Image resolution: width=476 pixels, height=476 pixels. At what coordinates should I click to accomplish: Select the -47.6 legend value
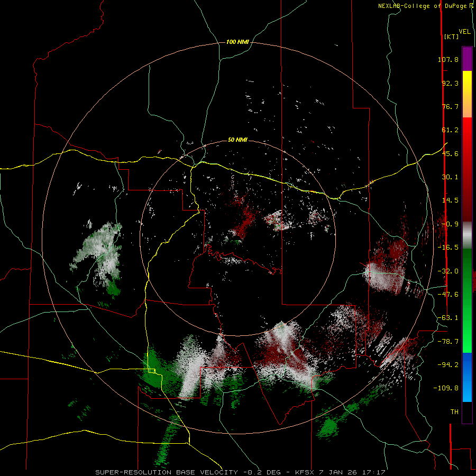pos(448,295)
